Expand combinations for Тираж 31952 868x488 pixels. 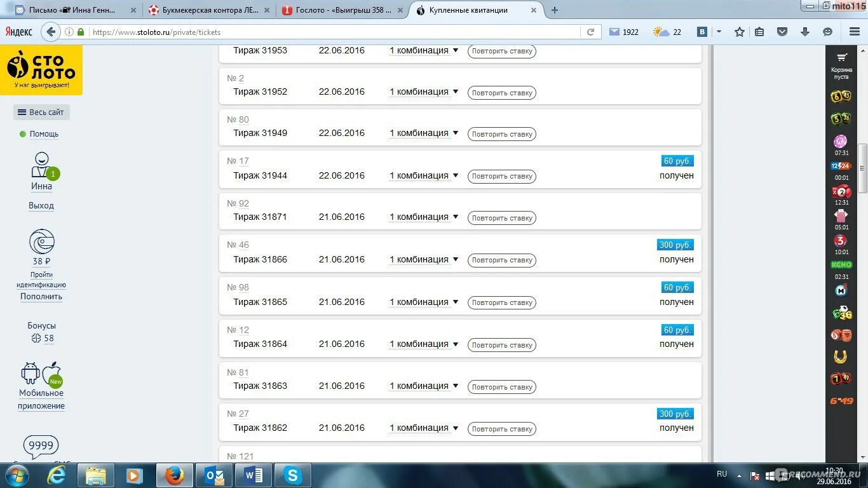[x=424, y=91]
